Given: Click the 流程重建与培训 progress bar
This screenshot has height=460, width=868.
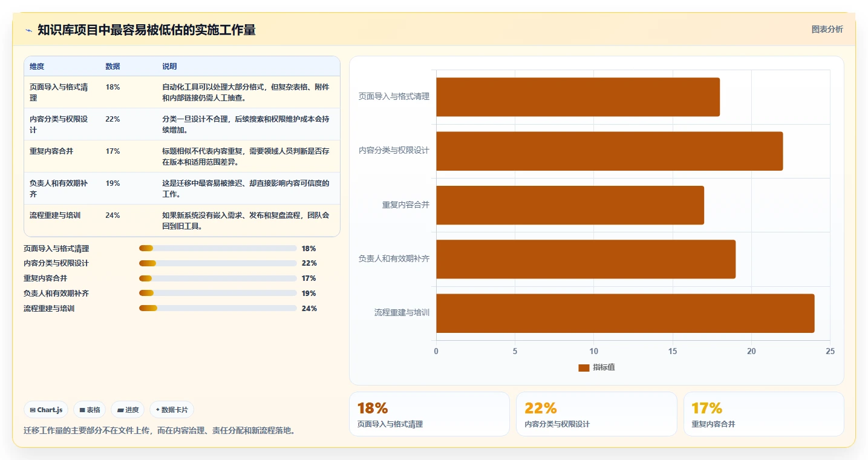Looking at the screenshot, I should pyautogui.click(x=218, y=308).
